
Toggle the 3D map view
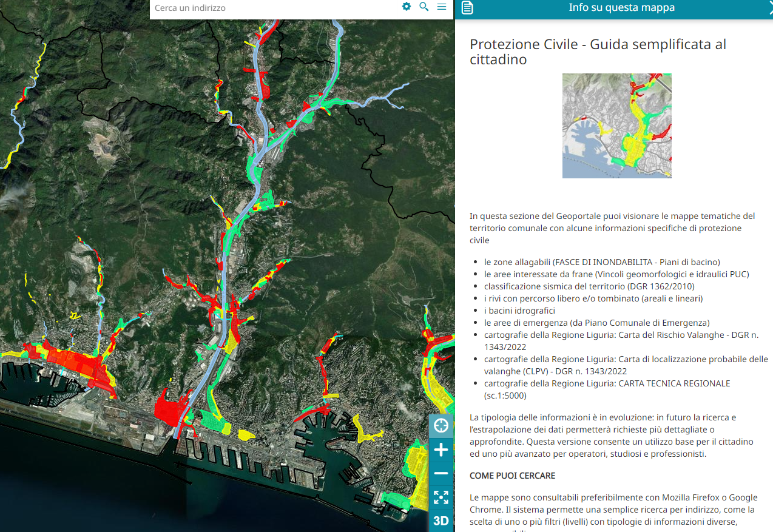click(x=441, y=520)
